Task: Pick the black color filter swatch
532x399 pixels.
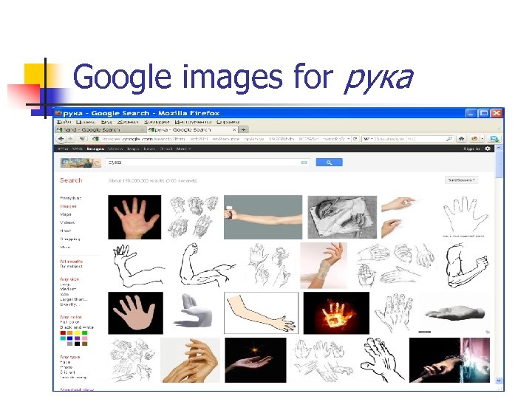Action: point(78,344)
